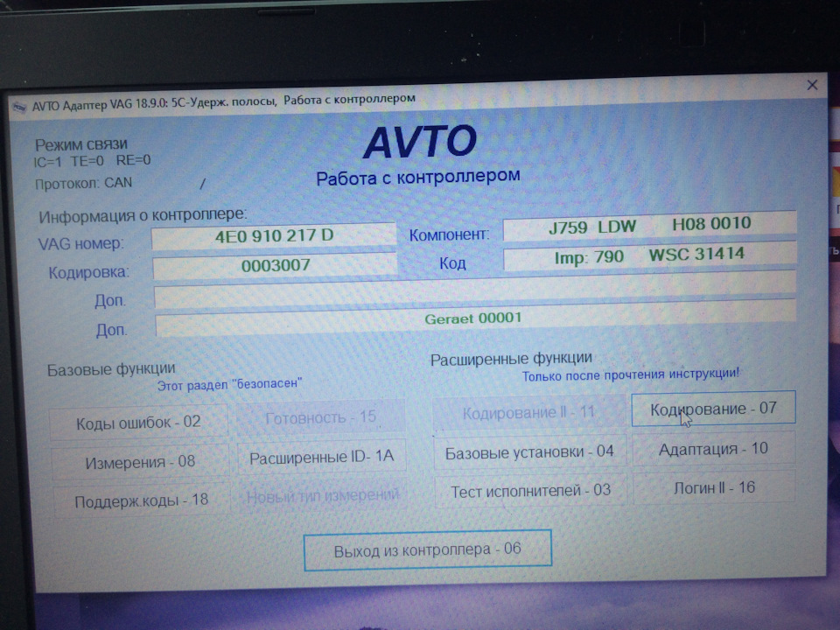Screen dimensions: 840x630
Task: Open Базовые установки - 04
Action: pos(529,452)
